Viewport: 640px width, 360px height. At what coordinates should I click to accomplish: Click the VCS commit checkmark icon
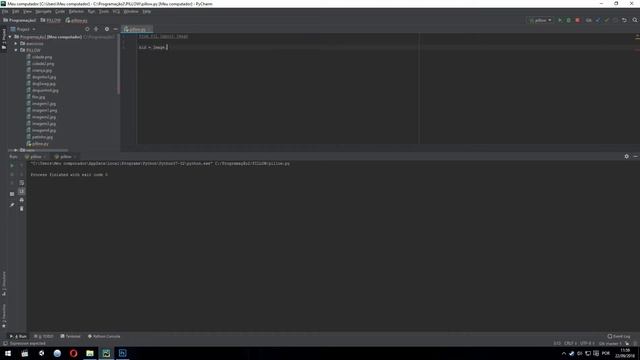(x=607, y=20)
